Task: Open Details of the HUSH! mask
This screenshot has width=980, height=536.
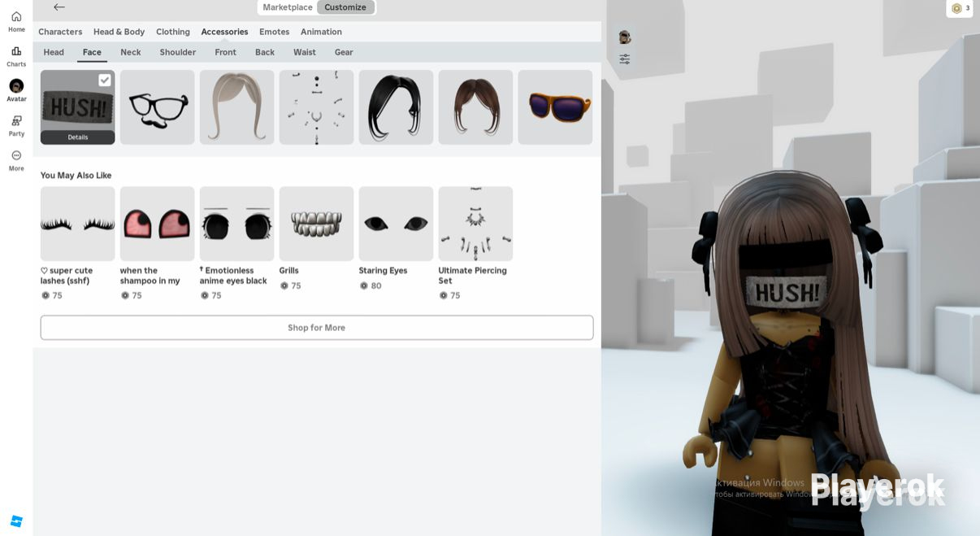Action: tap(78, 137)
